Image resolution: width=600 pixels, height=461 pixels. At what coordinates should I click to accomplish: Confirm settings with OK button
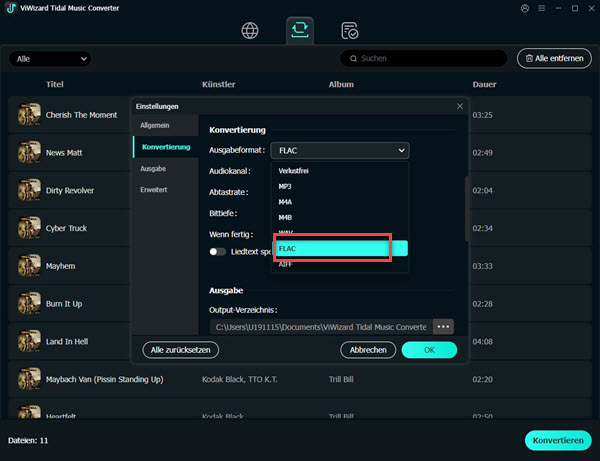pos(429,350)
